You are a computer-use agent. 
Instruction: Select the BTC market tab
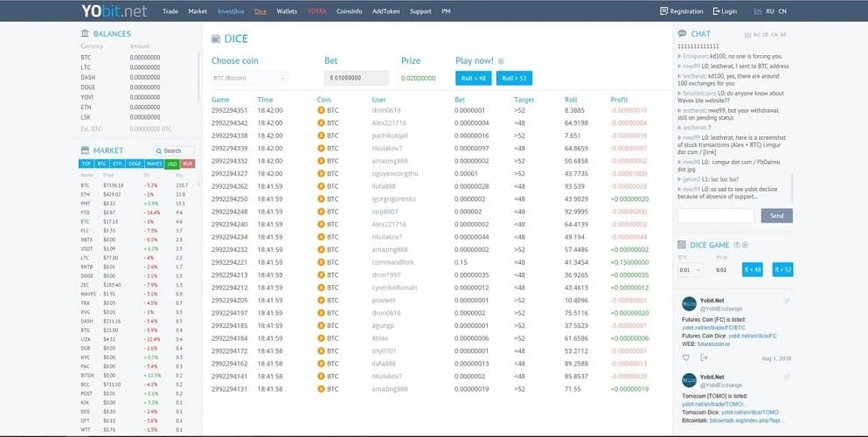point(102,164)
